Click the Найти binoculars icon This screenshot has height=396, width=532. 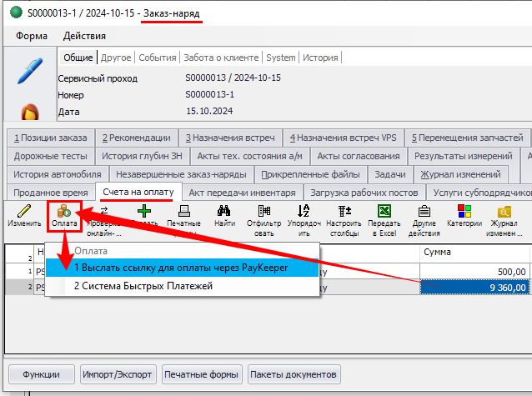[223, 212]
